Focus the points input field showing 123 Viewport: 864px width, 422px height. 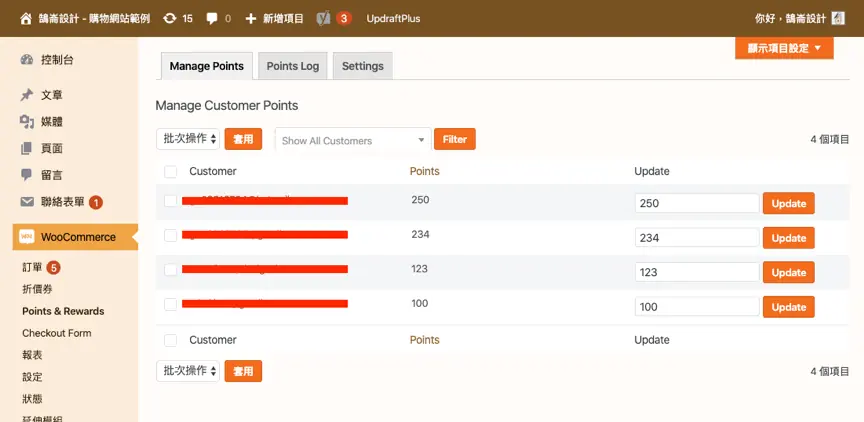click(697, 272)
